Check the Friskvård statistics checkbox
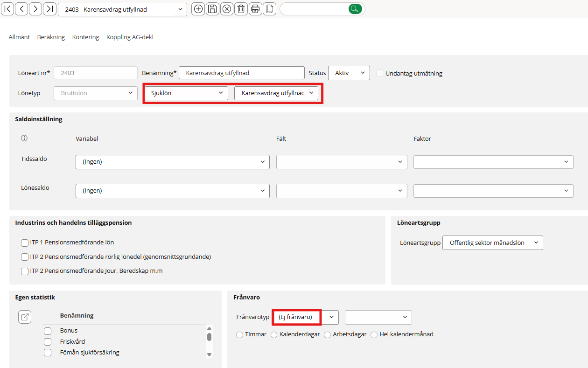Image resolution: width=588 pixels, height=368 pixels. tap(48, 342)
